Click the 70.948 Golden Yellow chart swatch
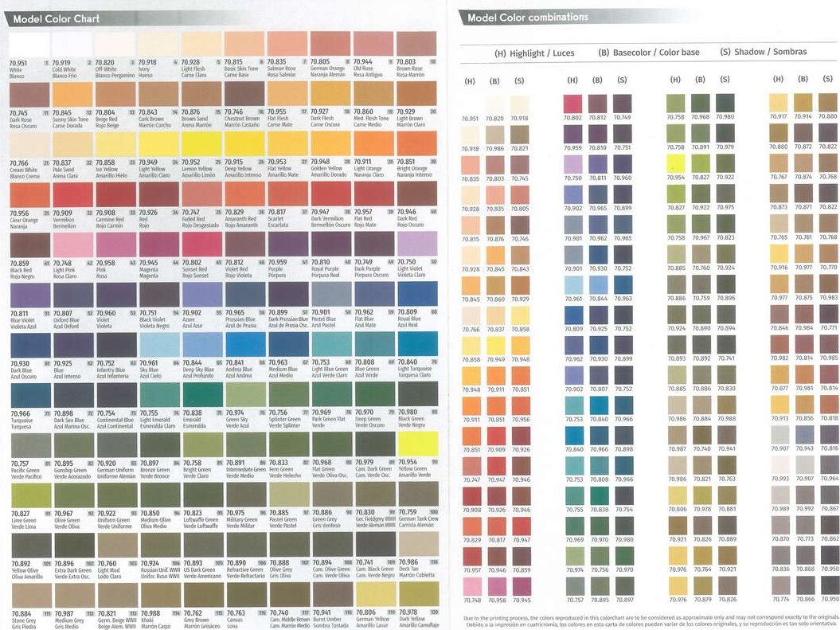This screenshot has height=630, width=840. (x=330, y=144)
